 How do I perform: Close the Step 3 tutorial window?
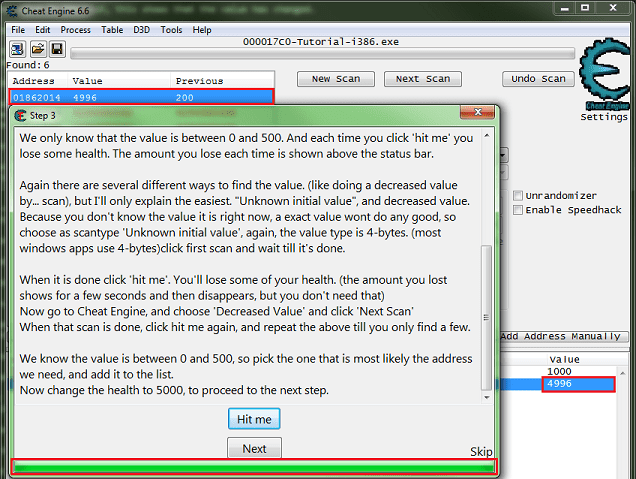(477, 112)
